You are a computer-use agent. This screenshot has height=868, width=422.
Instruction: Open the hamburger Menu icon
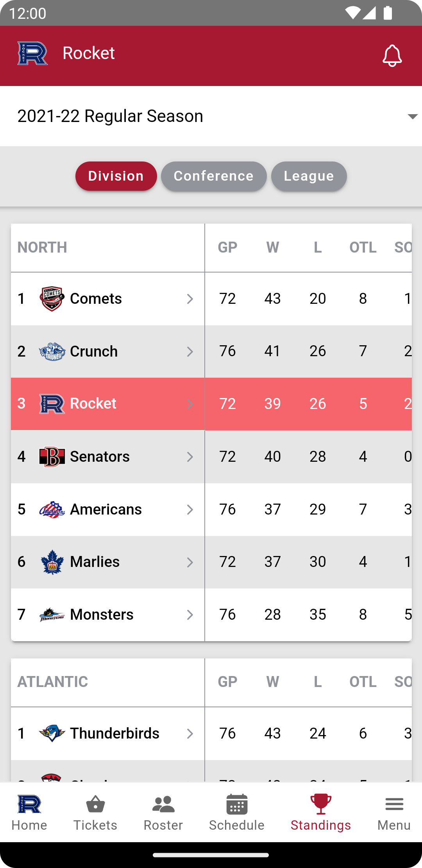(394, 804)
